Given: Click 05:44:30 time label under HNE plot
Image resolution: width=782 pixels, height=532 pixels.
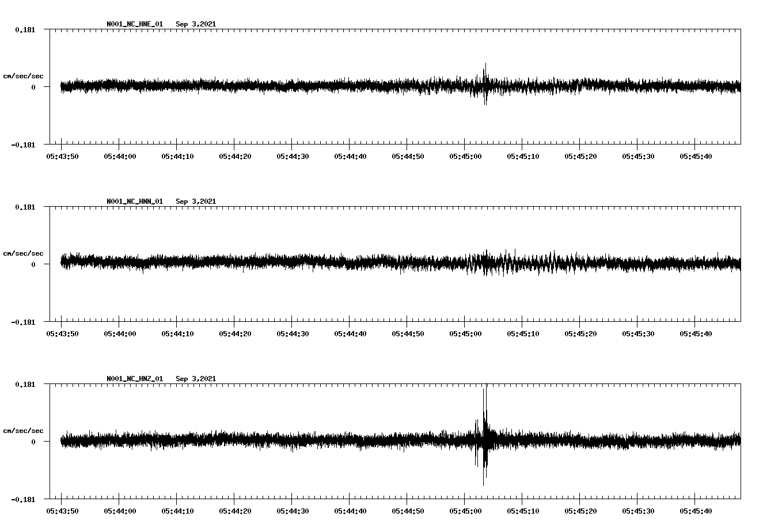Looking at the screenshot, I should [293, 157].
